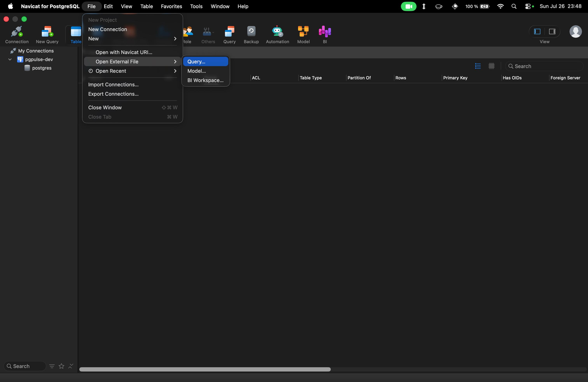
Task: Open Navicat for PostgreSQL app menu
Action: click(50, 6)
